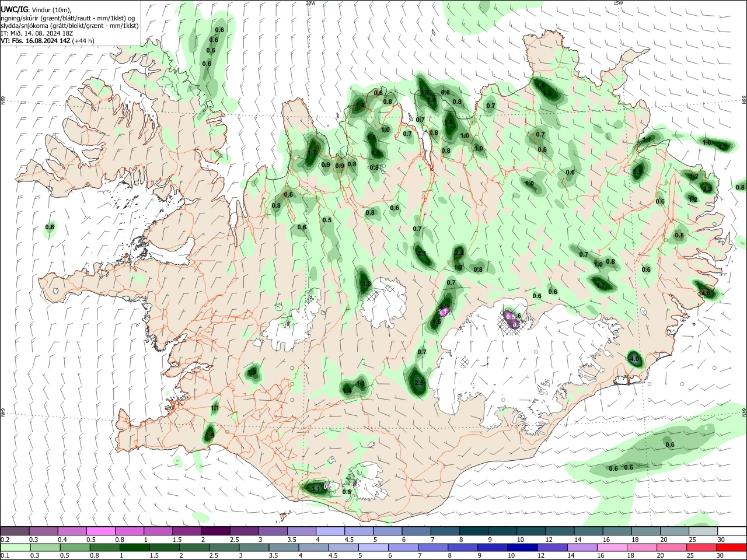The image size is (747, 560).
Task: Choose the pale green 0.1 swatch in lower legend row
Action: click(15, 548)
